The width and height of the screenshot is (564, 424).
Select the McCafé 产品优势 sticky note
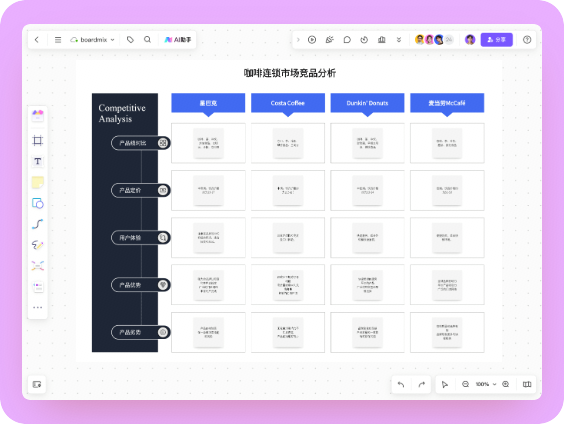coord(447,285)
